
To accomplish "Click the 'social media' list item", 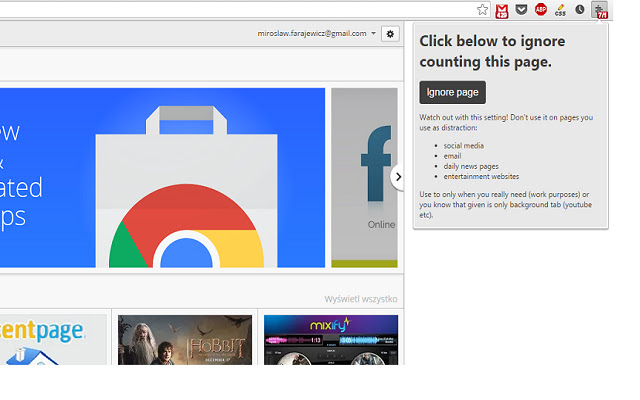I will coord(464,146).
